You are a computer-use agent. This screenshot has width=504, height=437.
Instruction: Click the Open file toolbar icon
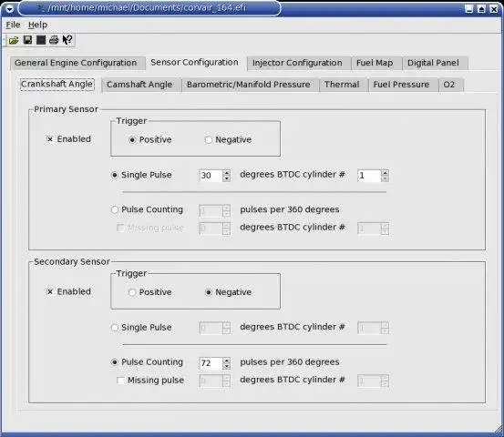[14, 40]
